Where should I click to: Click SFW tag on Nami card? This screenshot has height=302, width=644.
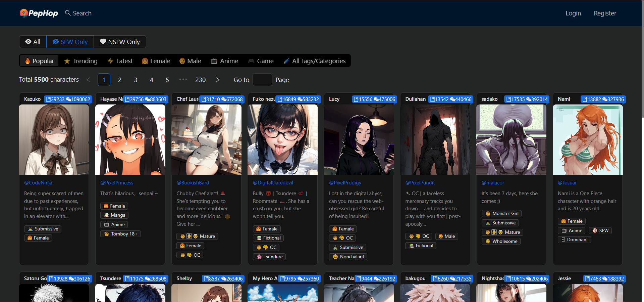click(x=600, y=230)
